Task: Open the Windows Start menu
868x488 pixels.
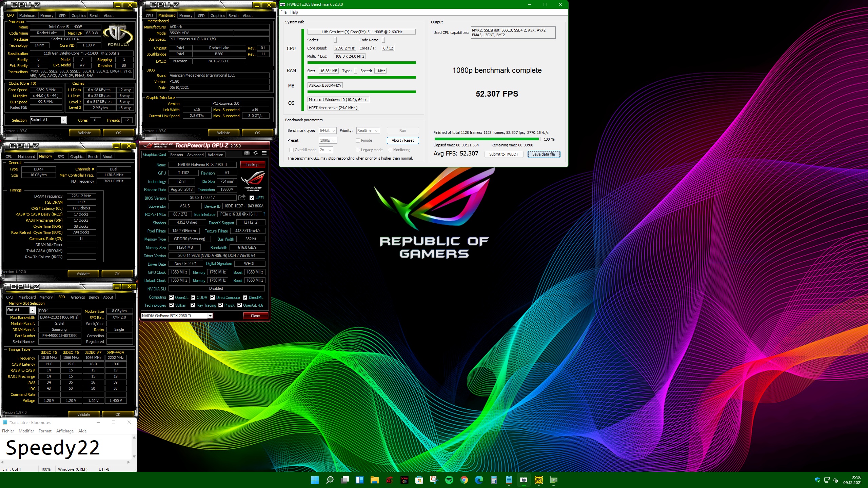Action: coord(315,480)
